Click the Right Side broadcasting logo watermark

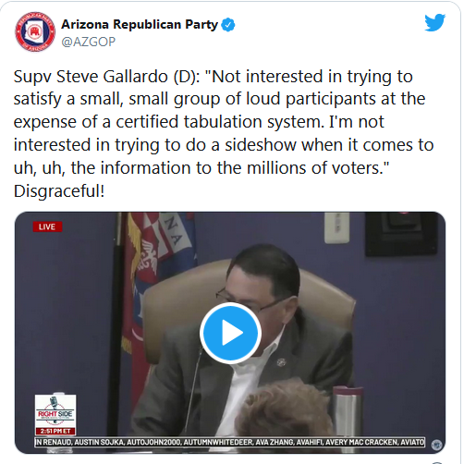[55, 411]
